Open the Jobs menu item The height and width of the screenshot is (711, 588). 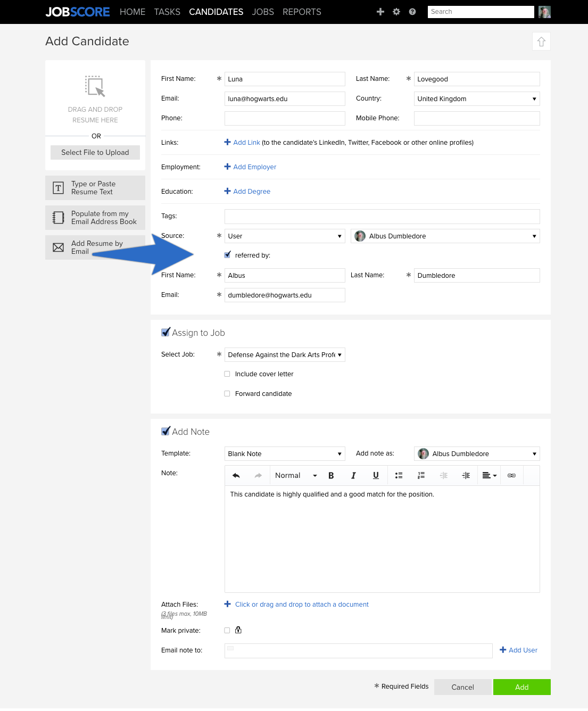[263, 12]
